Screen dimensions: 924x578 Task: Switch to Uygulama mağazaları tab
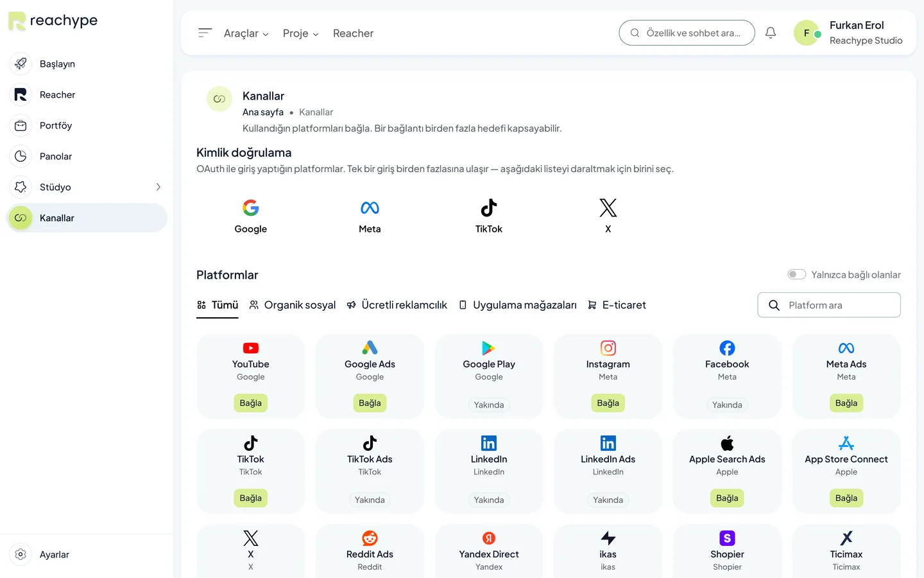point(517,305)
